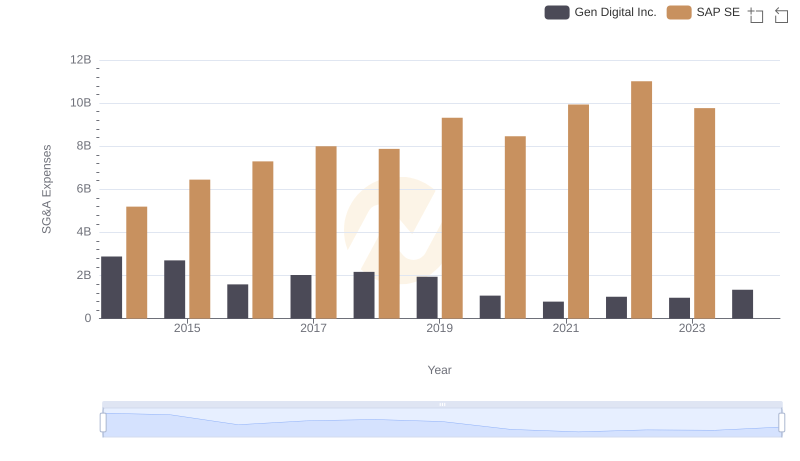
Task: Click the 2021 x-axis label
Action: point(566,328)
